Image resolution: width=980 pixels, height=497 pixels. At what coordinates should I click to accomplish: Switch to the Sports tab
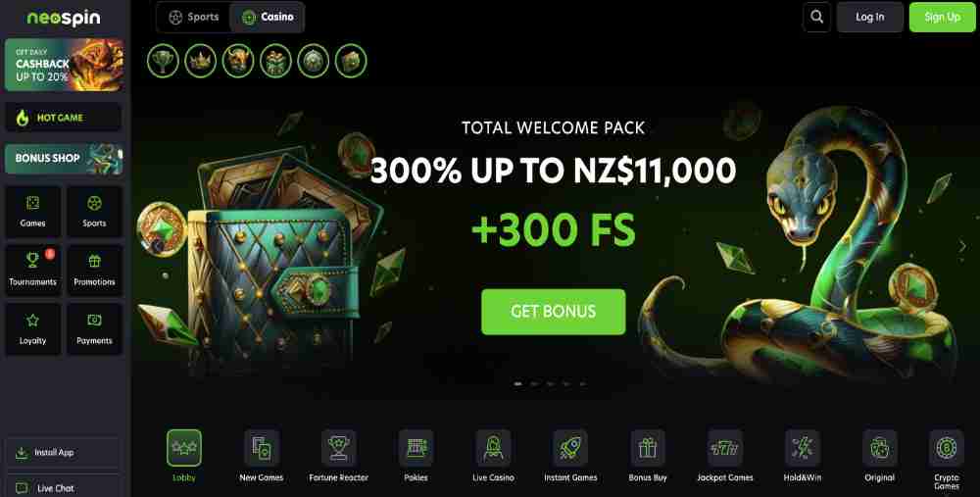tap(194, 17)
